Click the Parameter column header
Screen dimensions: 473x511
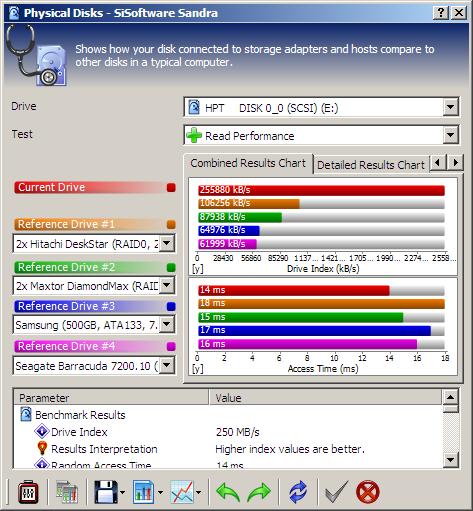pyautogui.click(x=111, y=398)
